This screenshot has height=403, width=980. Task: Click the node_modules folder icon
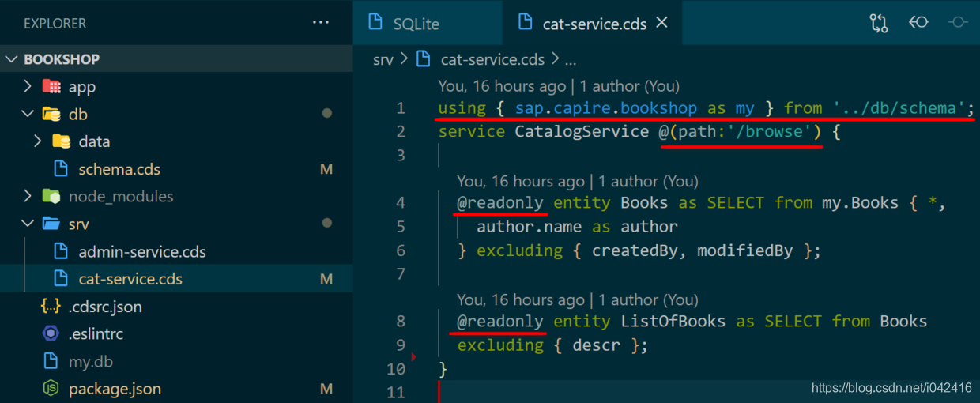click(x=51, y=196)
